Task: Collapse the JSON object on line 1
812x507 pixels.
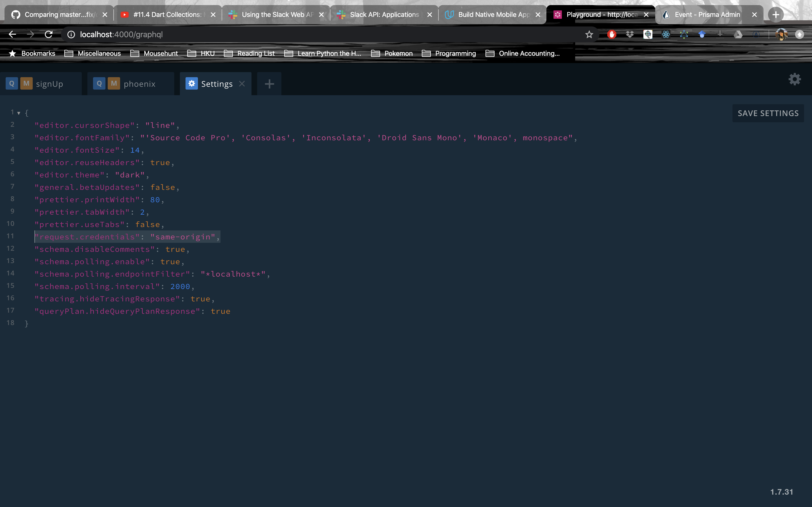Action: click(x=19, y=113)
